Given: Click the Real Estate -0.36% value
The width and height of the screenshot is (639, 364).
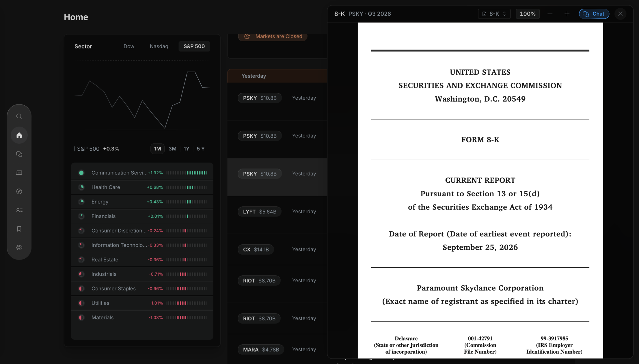Looking at the screenshot, I should 155,260.
